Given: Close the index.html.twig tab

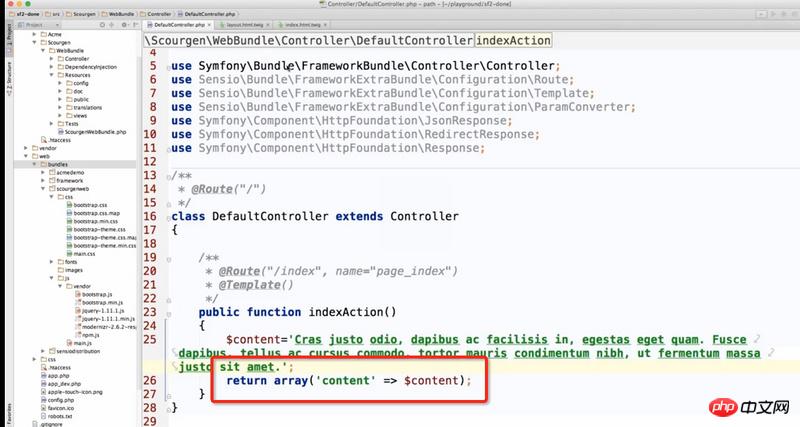Looking at the screenshot, I should click(x=325, y=24).
